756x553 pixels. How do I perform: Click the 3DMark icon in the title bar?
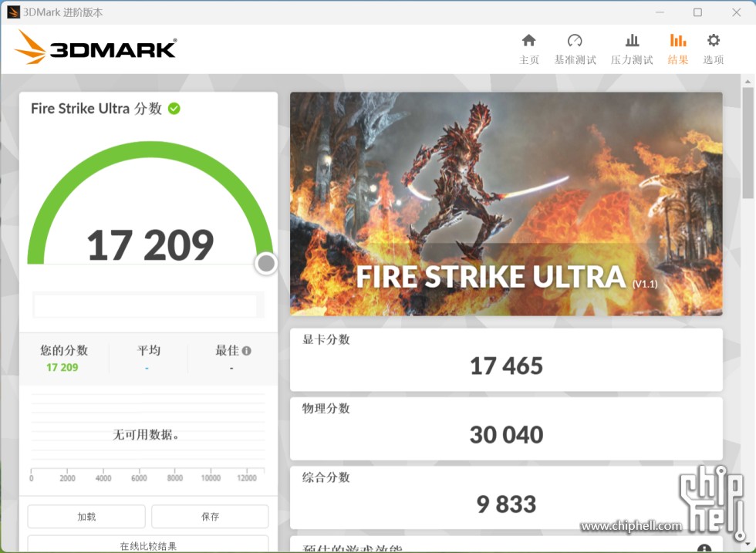12,12
